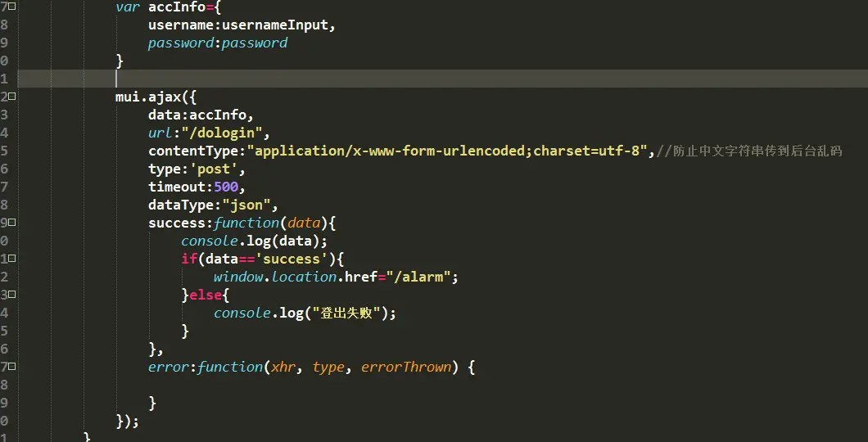Click the dataType property name

(x=181, y=205)
